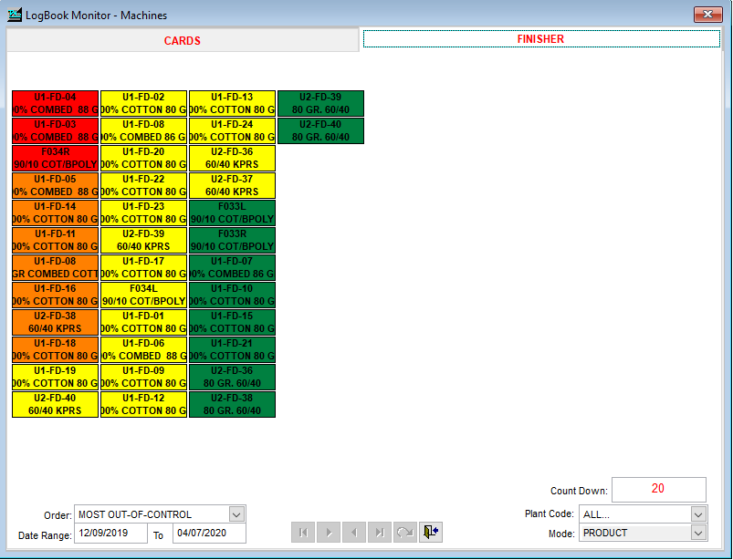Select the yellow F034L 90/10 COT/BPOLY tile

tap(143, 295)
